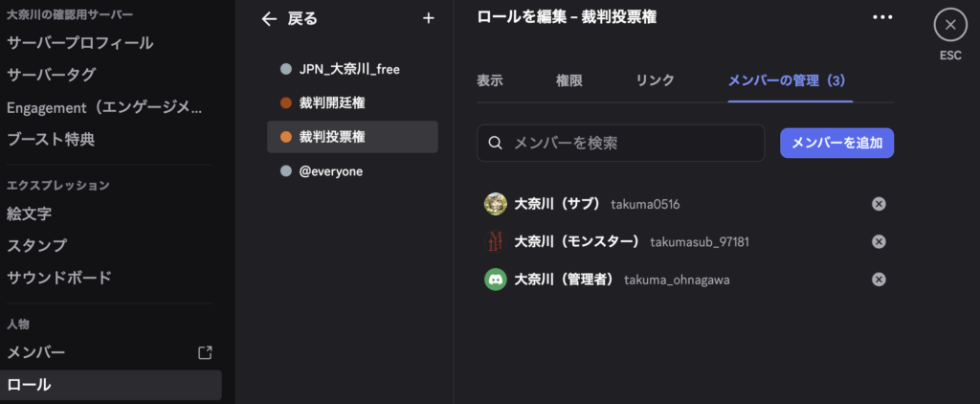Open the 権限 tab
The height and width of the screenshot is (404, 980).
click(568, 81)
